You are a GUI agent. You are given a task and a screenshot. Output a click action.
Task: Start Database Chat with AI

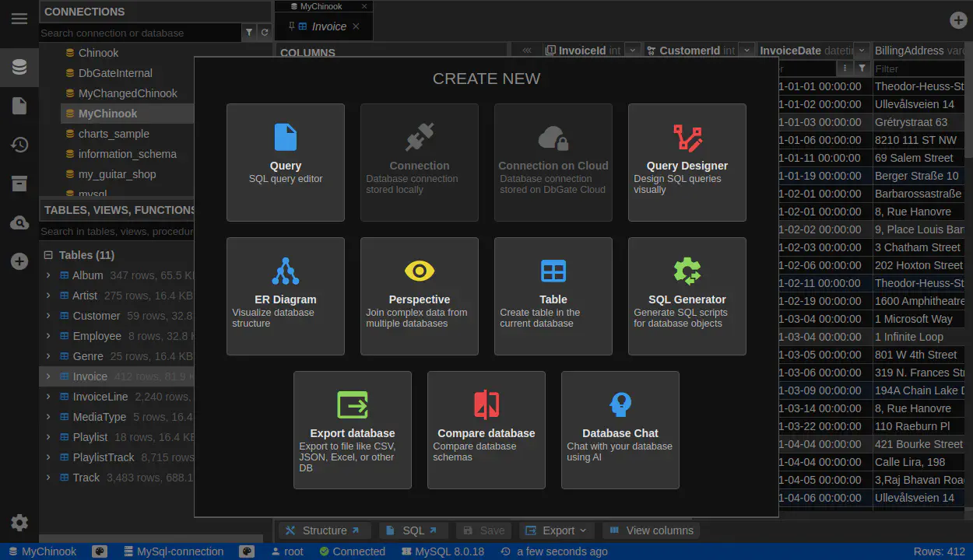click(x=620, y=430)
